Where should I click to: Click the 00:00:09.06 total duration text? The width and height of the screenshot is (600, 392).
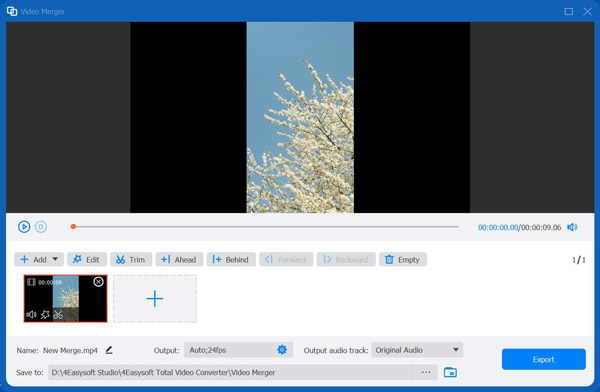[541, 227]
